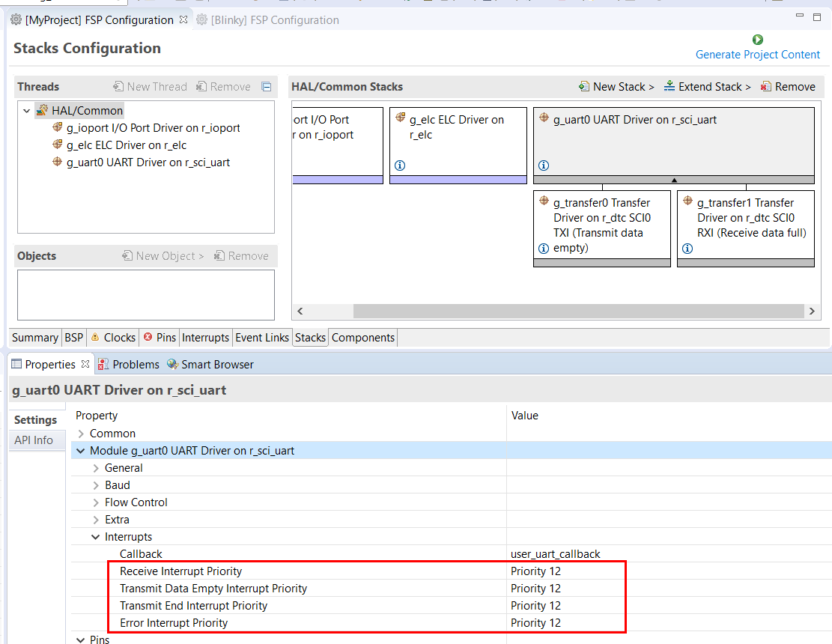Click the New Thread icon
Image resolution: width=832 pixels, height=644 pixels.
(x=118, y=86)
